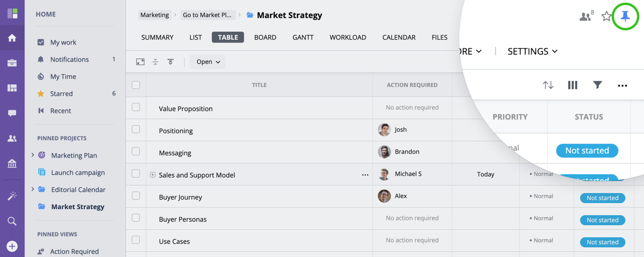Image resolution: width=644 pixels, height=257 pixels.
Task: Check the Messaging row checkbox
Action: tap(136, 151)
